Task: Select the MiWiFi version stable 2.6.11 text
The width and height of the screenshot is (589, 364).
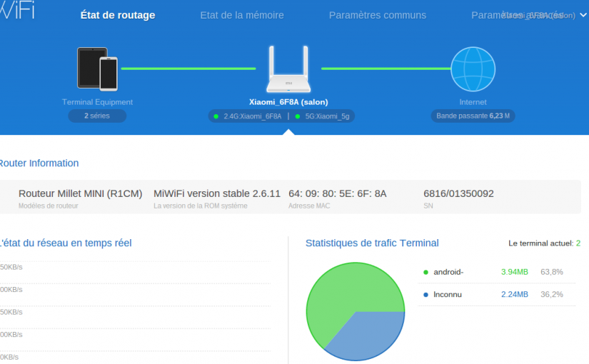Action: 217,193
